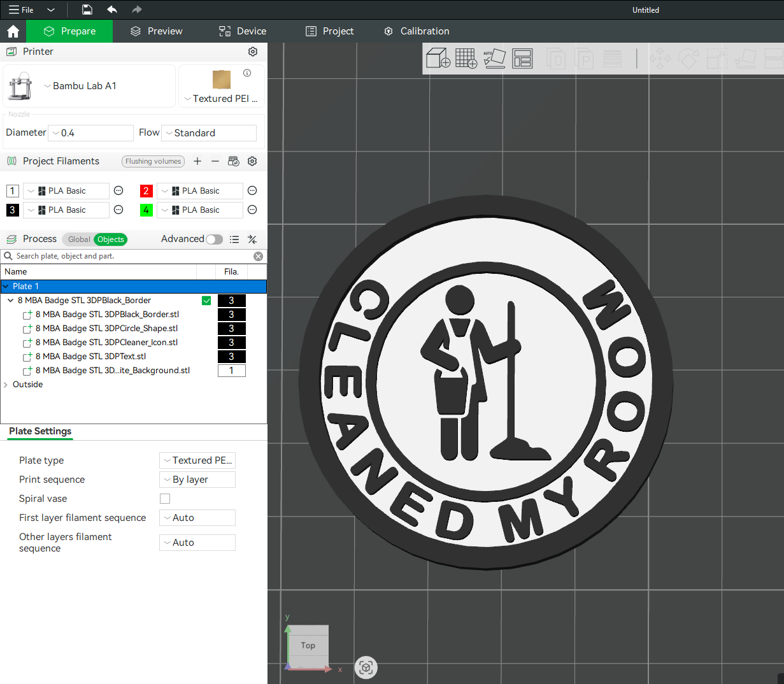Click the Add object cube icon
This screenshot has width=784, height=684.
(x=438, y=59)
